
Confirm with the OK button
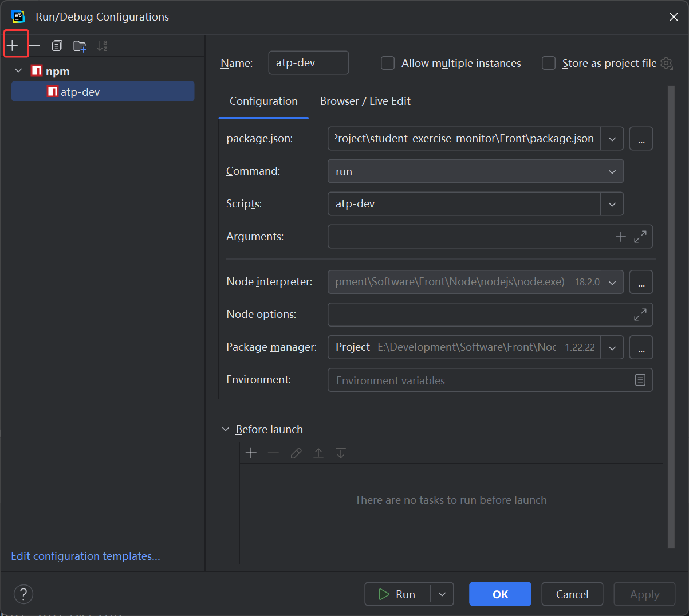coord(500,594)
